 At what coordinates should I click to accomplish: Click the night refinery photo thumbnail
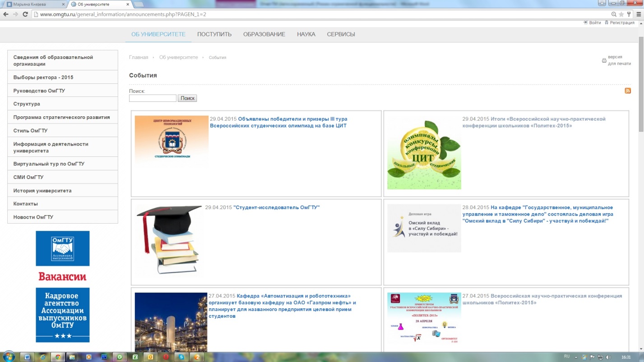(171, 322)
